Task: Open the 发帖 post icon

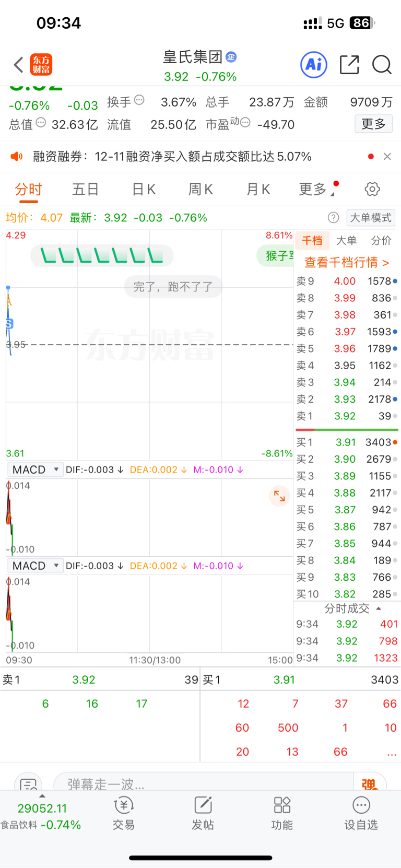Action: (x=203, y=813)
